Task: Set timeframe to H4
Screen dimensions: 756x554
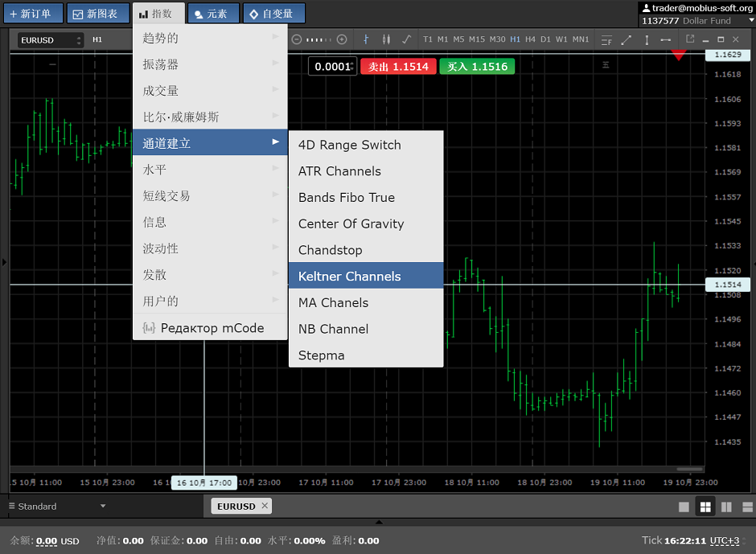Action: click(530, 39)
